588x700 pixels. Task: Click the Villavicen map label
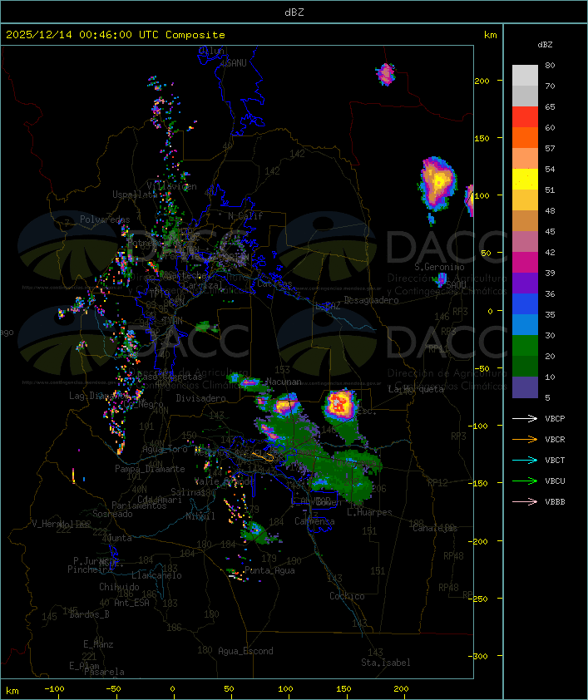[x=172, y=186]
